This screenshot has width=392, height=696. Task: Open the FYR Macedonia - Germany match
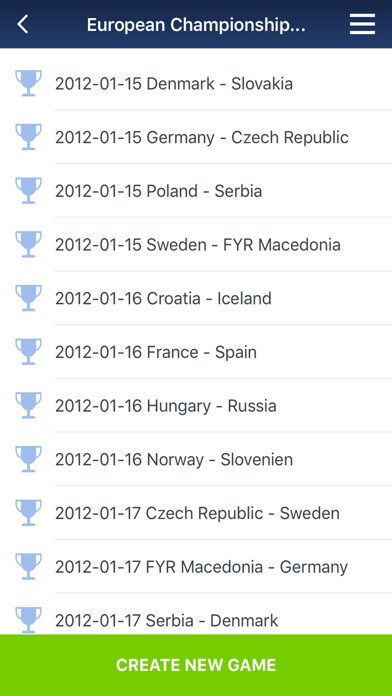(x=196, y=567)
